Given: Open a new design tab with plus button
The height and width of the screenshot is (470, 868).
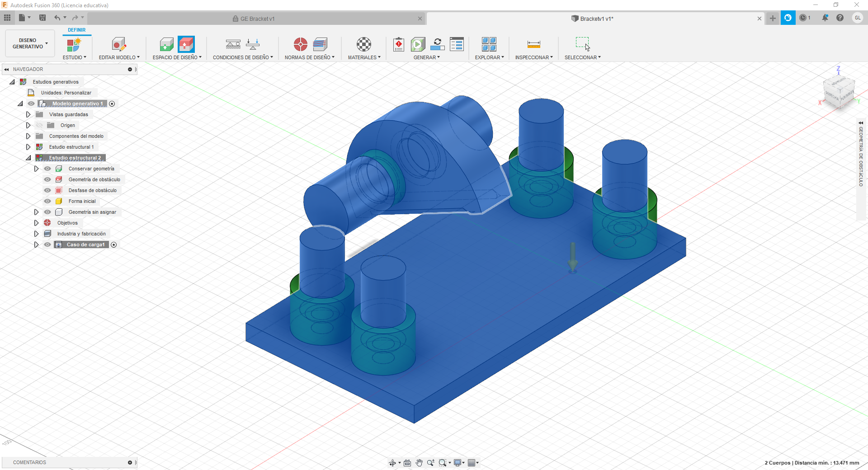Looking at the screenshot, I should click(773, 18).
